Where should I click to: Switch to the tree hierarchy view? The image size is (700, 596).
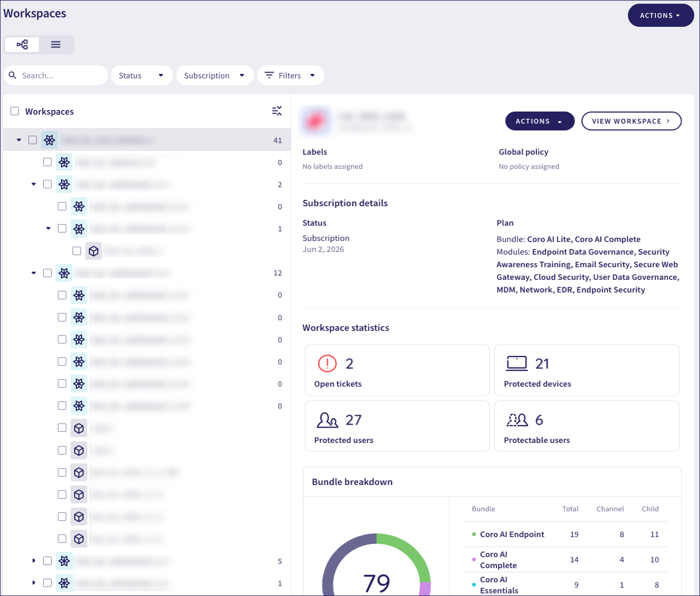click(x=22, y=45)
